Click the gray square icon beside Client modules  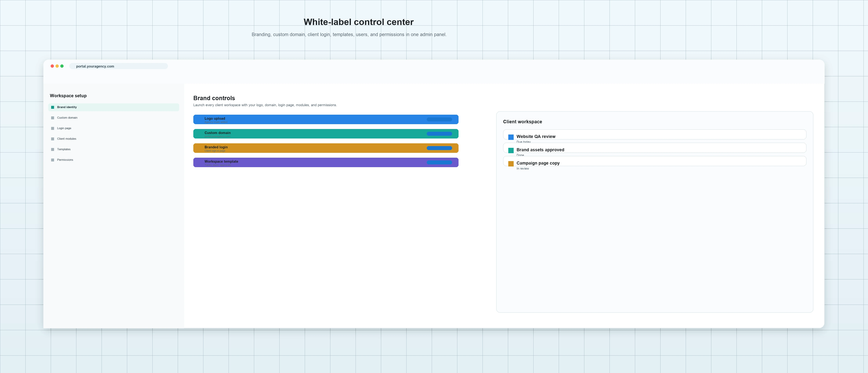(x=53, y=139)
